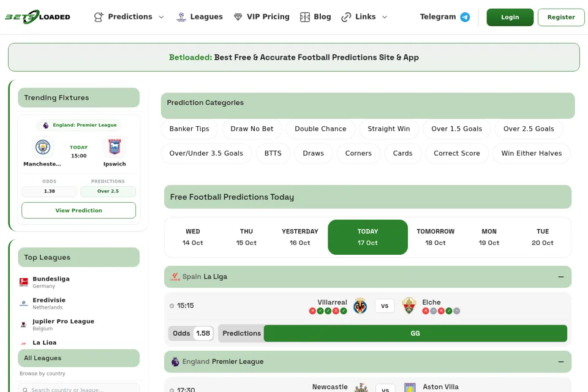This screenshot has width=588, height=392.
Task: Open the Draw No Bet category
Action: (x=252, y=129)
